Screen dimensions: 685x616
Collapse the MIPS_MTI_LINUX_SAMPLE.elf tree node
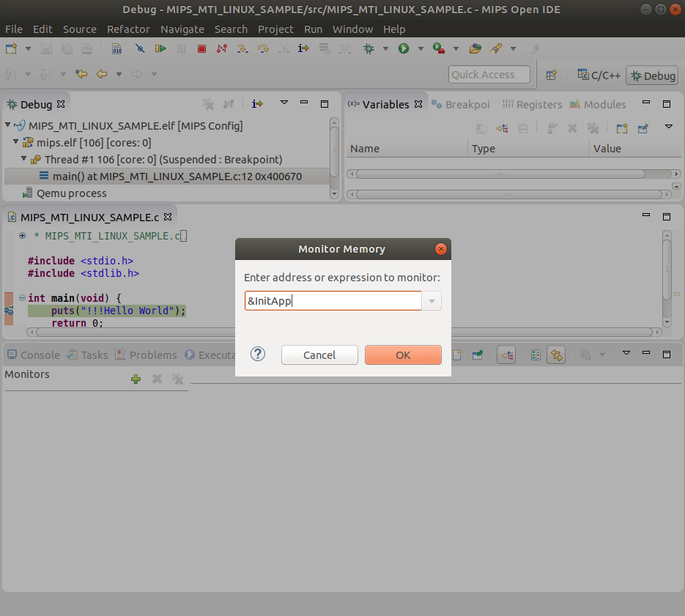tap(8, 125)
